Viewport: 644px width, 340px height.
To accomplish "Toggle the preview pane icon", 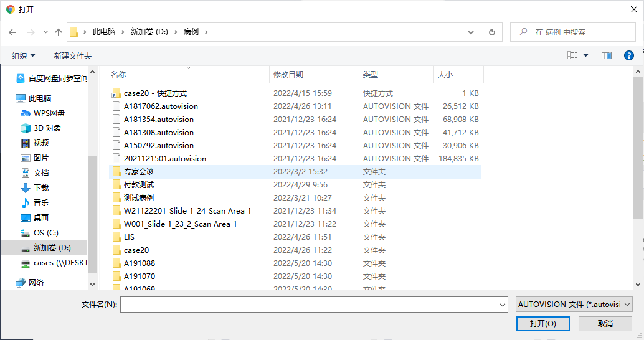I will [606, 55].
